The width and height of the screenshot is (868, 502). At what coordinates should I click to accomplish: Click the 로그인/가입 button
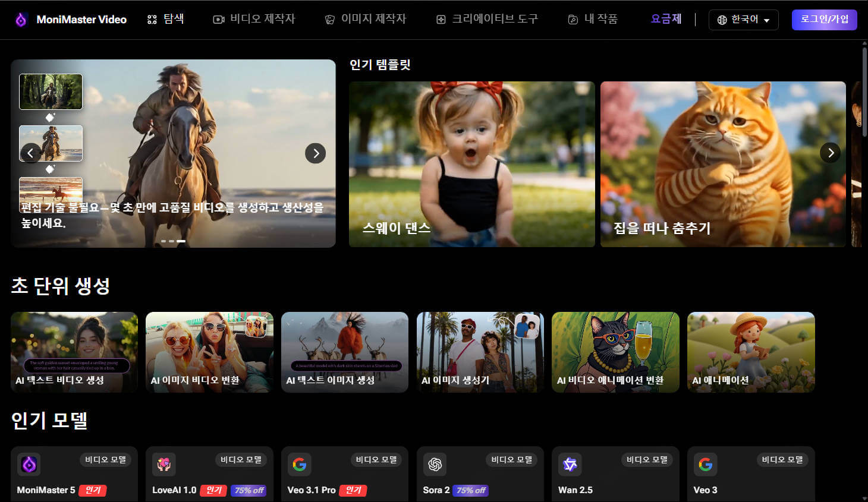coord(824,20)
